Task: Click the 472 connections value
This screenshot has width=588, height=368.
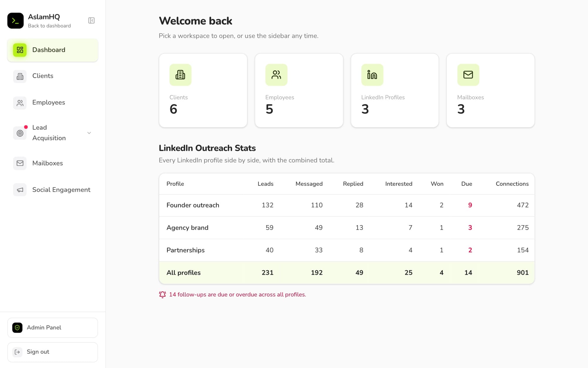Action: pos(523,205)
